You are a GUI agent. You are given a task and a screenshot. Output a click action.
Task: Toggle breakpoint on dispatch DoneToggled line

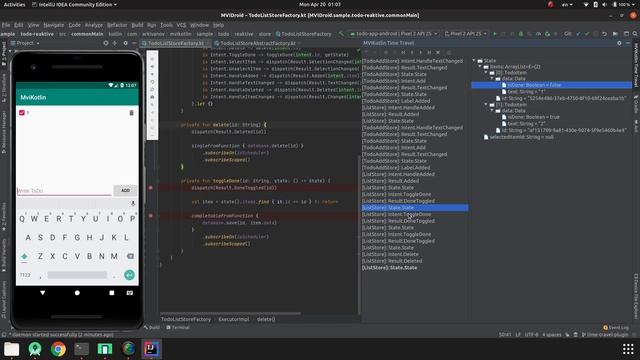(x=151, y=188)
